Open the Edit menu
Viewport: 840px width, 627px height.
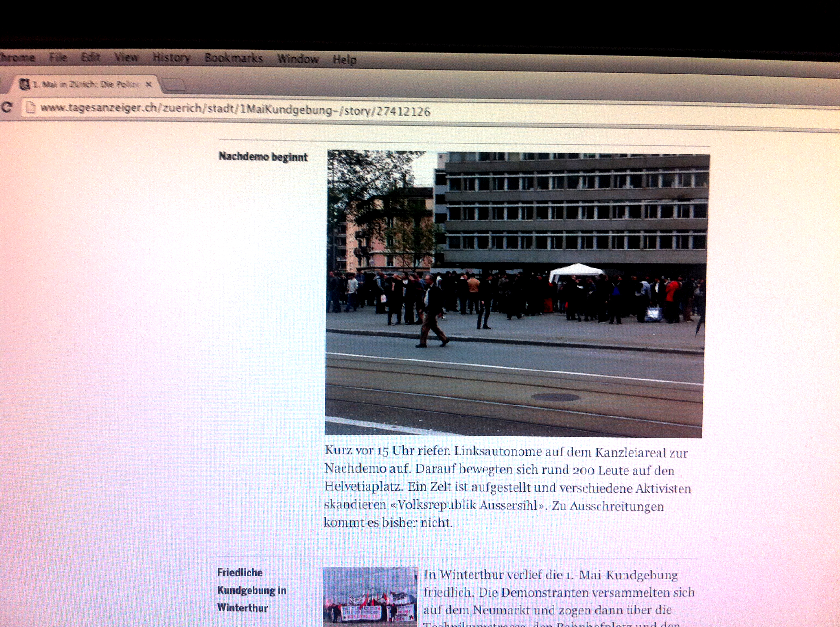90,57
